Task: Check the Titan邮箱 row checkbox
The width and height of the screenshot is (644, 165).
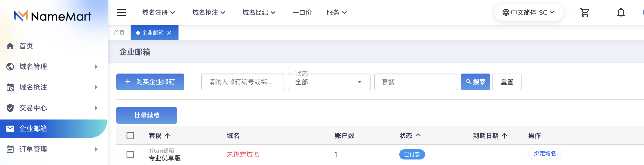Action: tap(130, 154)
